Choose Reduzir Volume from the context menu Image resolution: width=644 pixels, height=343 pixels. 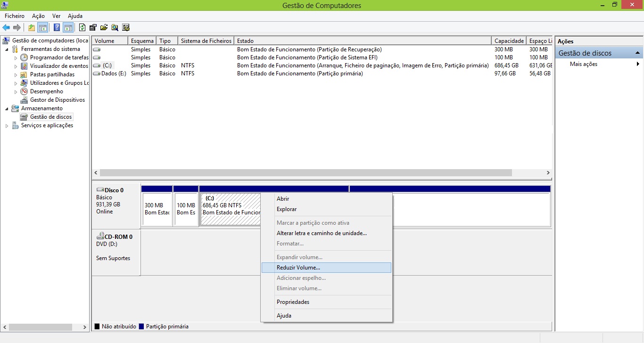point(297,267)
